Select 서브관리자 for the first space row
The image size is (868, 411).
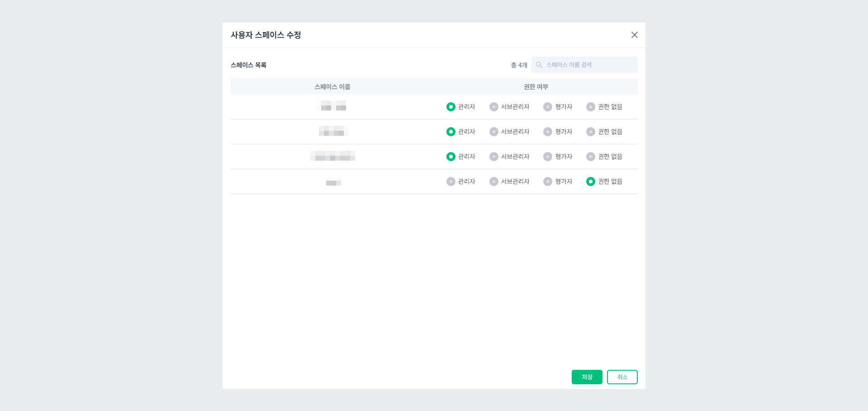click(x=493, y=107)
